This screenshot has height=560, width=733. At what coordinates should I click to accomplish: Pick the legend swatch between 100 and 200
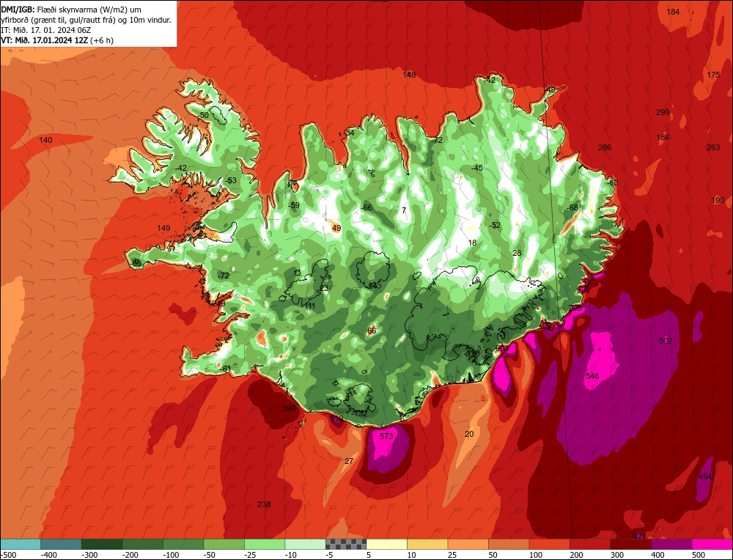coord(549,544)
